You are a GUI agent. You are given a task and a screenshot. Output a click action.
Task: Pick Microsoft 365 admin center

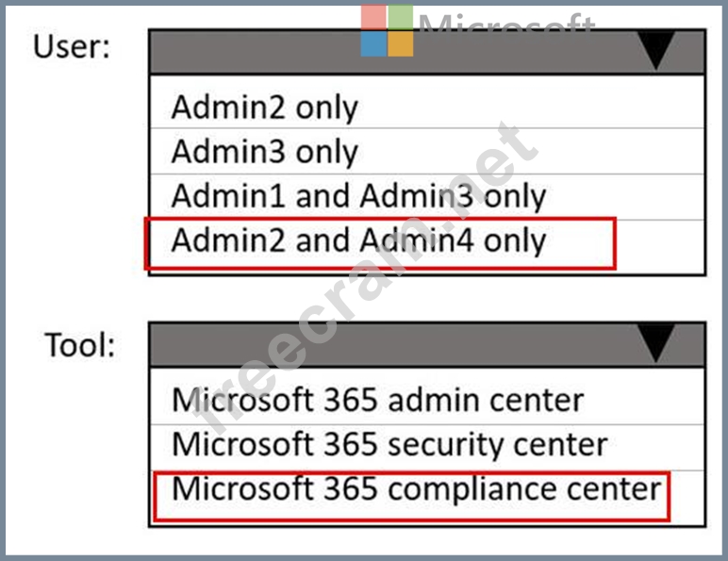[378, 399]
